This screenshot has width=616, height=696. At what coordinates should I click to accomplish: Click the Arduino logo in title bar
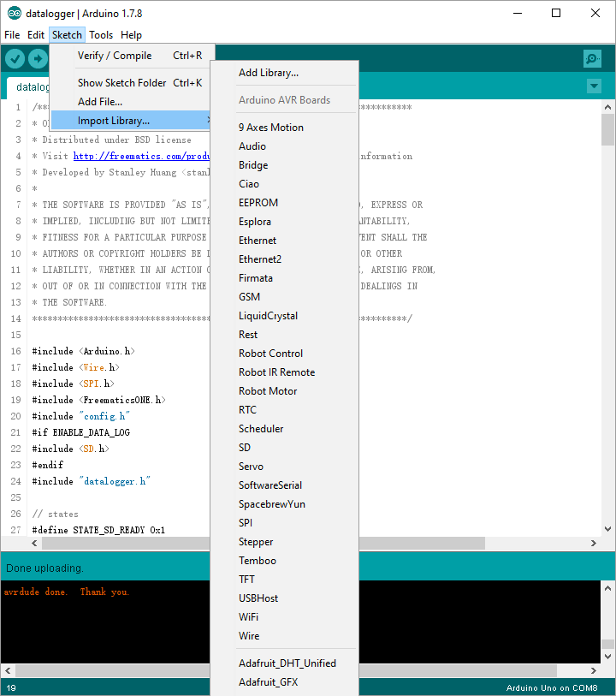15,14
